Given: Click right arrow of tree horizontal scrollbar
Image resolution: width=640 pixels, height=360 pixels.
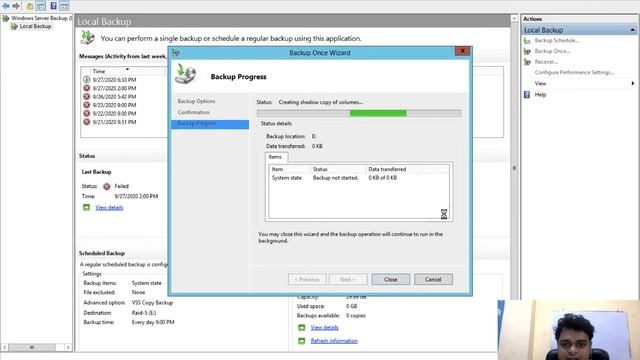Looking at the screenshot, I should [x=68, y=347].
